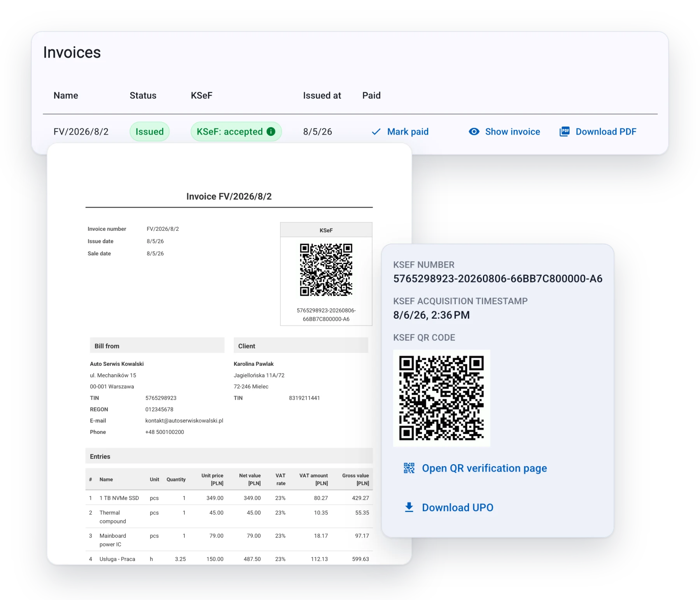700x600 pixels.
Task: Click the KSeF column header
Action: (201, 96)
